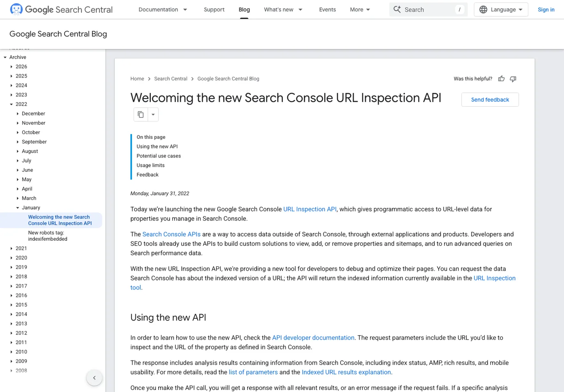Collapse the side navigation with the chevron button

[94, 378]
